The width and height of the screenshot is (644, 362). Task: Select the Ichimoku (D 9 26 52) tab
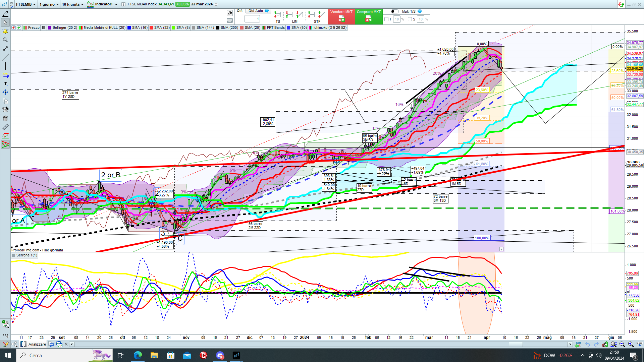pos(328,28)
